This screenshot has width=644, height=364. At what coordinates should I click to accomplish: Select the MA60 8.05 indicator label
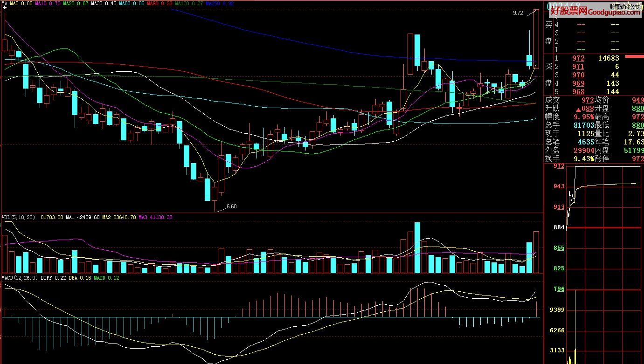click(x=132, y=3)
